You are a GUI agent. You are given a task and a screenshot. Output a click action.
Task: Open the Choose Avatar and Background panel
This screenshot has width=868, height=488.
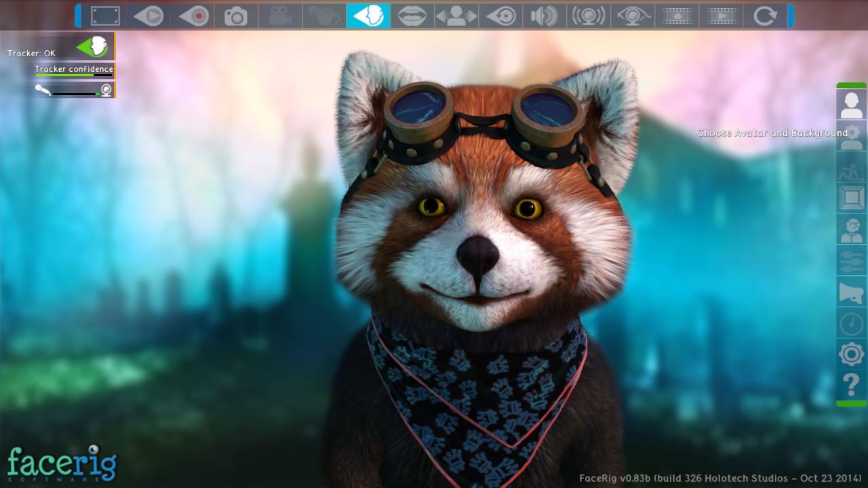[x=851, y=105]
